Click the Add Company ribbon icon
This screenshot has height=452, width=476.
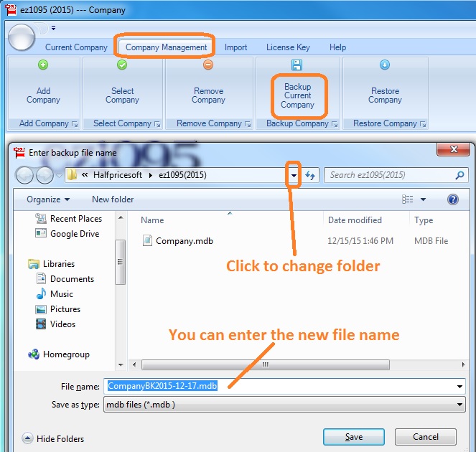[43, 65]
